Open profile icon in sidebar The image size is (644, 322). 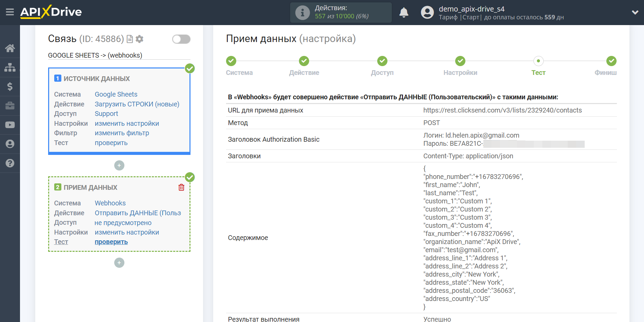[10, 144]
